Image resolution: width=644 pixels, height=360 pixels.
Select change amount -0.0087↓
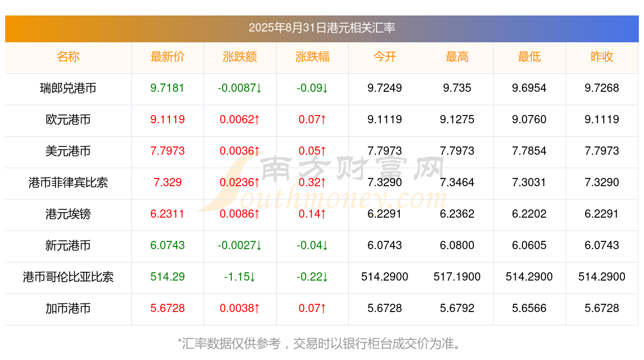[x=240, y=88]
